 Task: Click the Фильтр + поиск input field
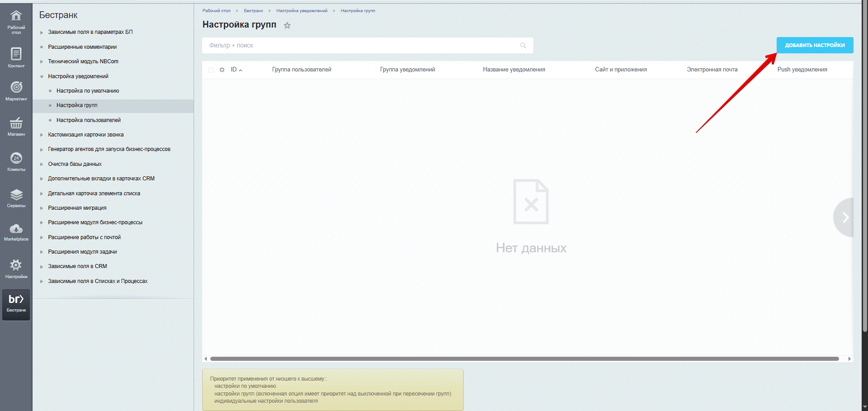(362, 46)
